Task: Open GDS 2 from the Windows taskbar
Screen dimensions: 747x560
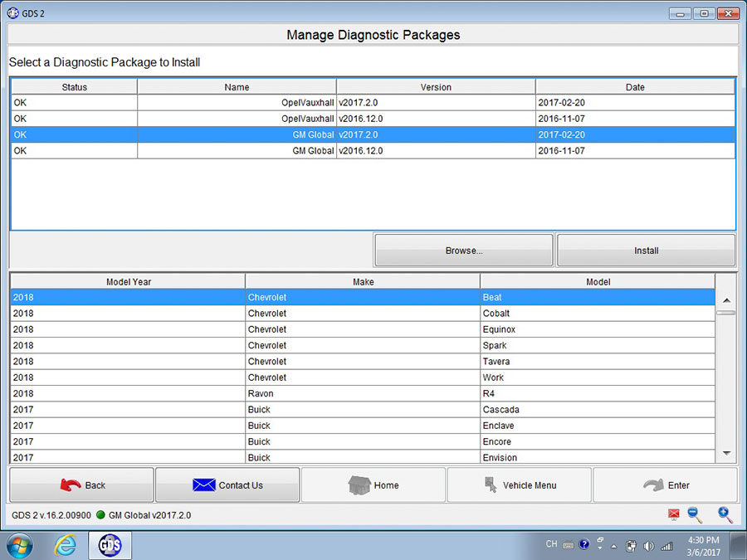Action: (x=110, y=545)
